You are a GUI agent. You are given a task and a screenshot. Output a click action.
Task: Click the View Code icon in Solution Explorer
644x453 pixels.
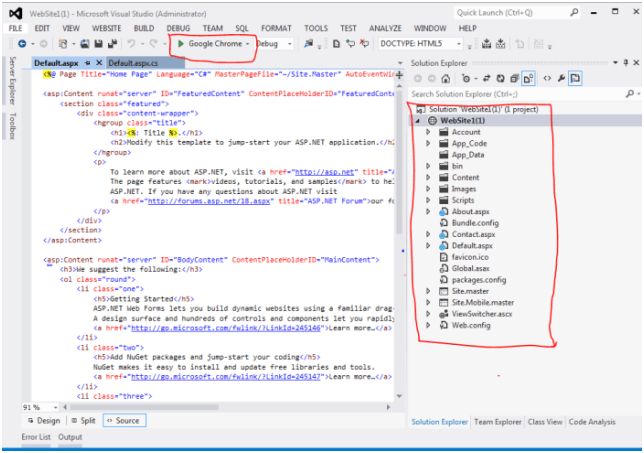pyautogui.click(x=548, y=77)
